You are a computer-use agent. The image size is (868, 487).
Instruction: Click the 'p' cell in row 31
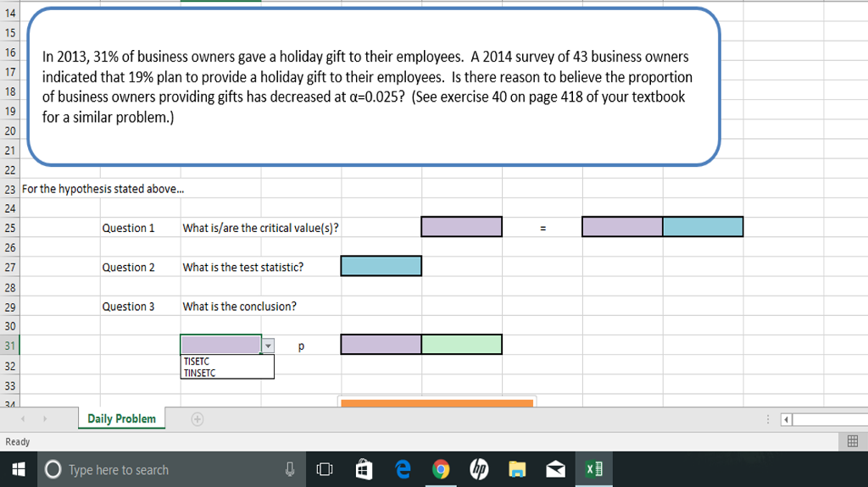tap(301, 346)
